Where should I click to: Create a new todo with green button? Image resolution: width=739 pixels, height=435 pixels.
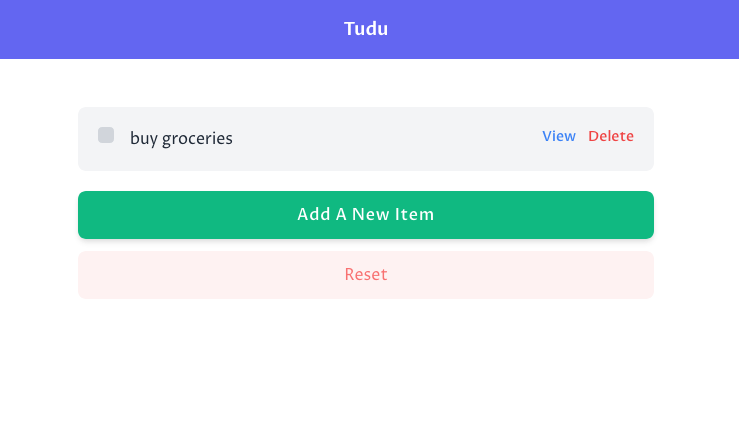366,215
